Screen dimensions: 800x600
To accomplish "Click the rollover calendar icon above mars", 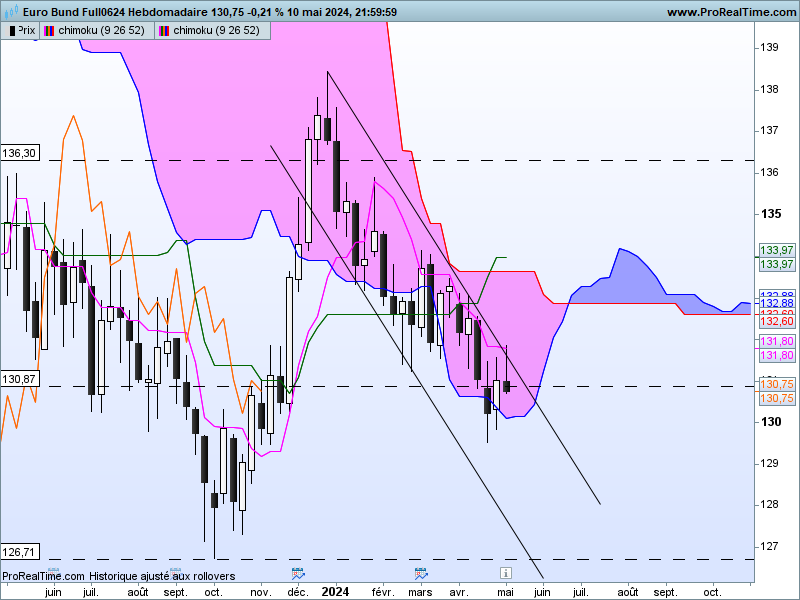I will (x=420, y=573).
